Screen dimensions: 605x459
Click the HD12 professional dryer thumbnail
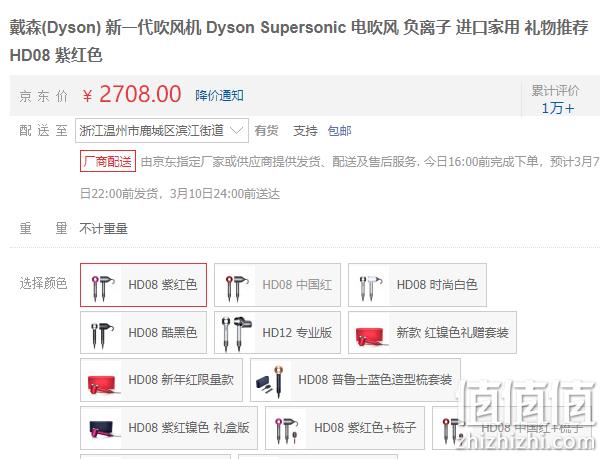point(236,333)
